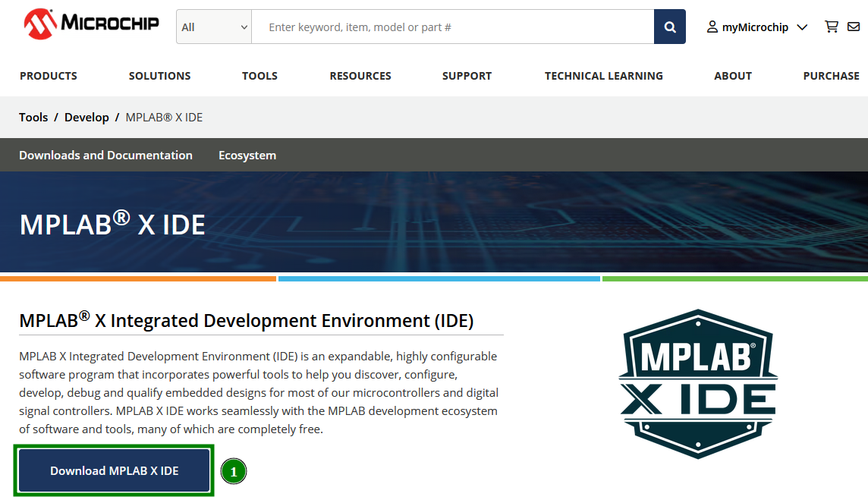Focus the keyword search input field

point(453,27)
